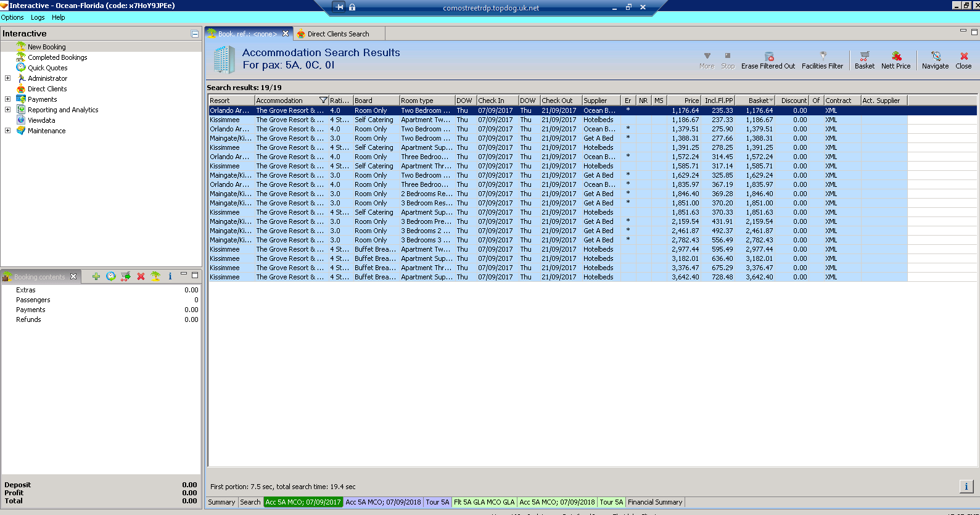Click the cart with green arrow icon

coord(126,276)
